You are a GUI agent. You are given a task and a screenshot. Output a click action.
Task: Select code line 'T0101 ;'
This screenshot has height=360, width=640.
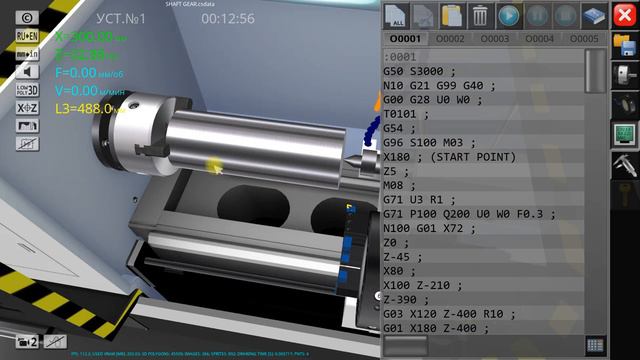coord(484,114)
